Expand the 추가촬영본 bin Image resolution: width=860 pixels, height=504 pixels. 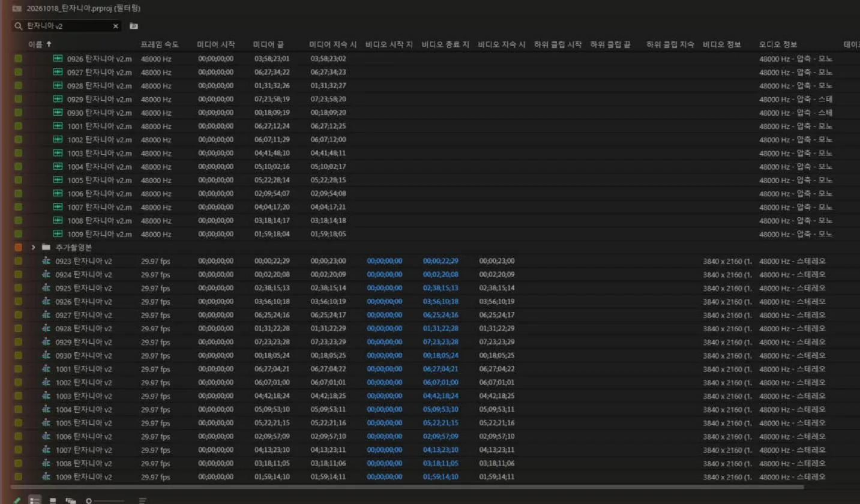(x=33, y=247)
